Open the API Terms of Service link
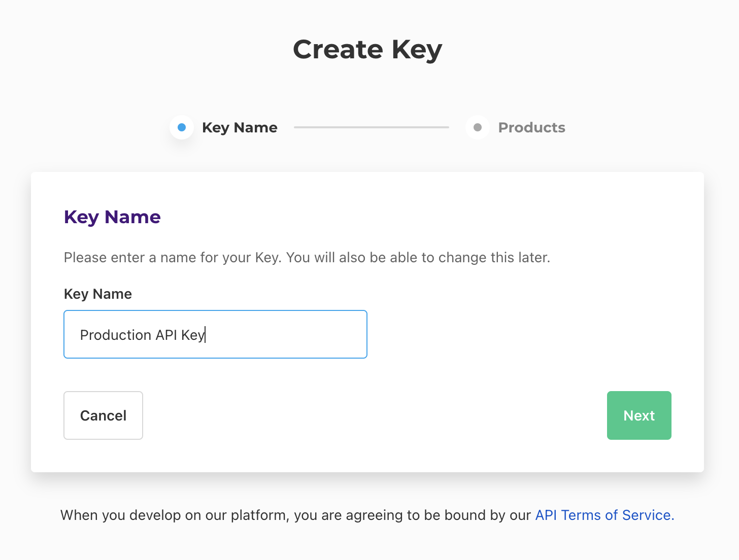 tap(604, 515)
